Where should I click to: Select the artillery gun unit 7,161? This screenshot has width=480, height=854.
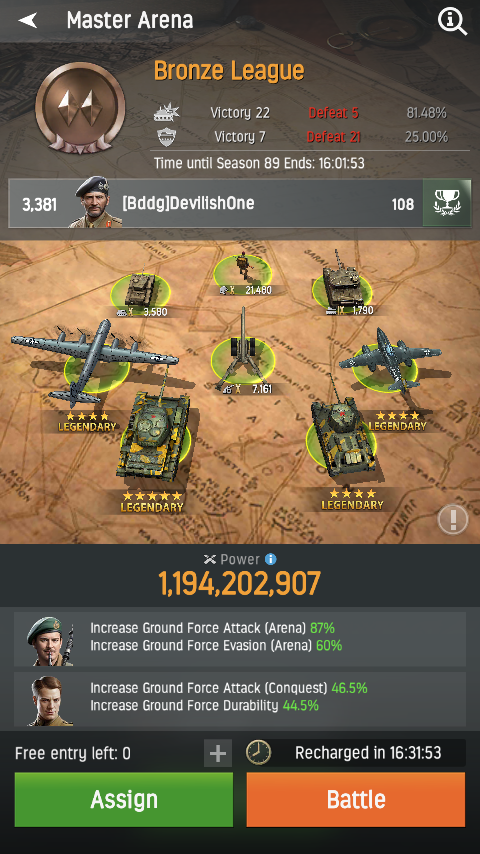click(x=243, y=350)
